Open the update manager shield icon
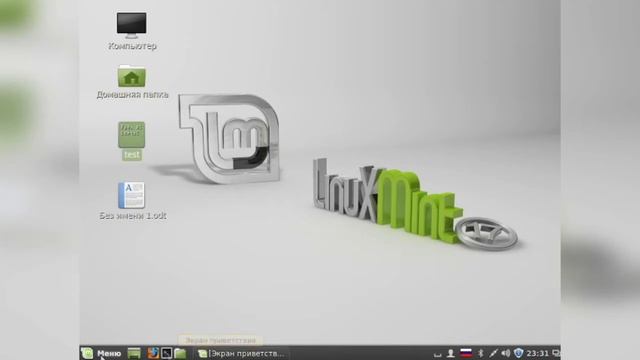The height and width of the screenshot is (360, 640). tap(518, 353)
